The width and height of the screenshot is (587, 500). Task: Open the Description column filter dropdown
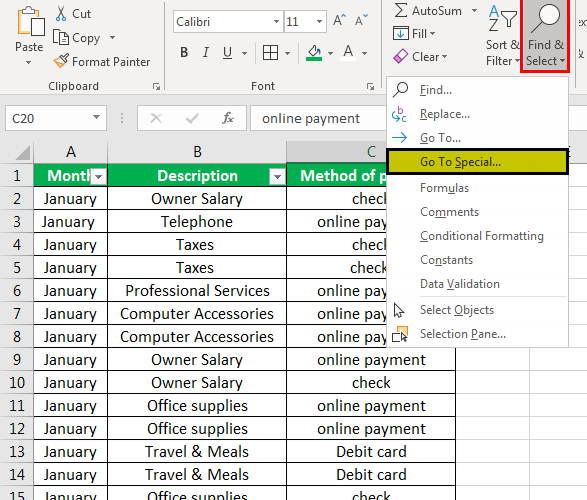277,177
